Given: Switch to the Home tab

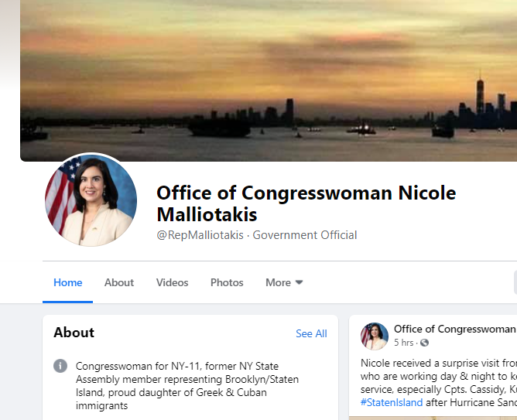Looking at the screenshot, I should tap(67, 282).
